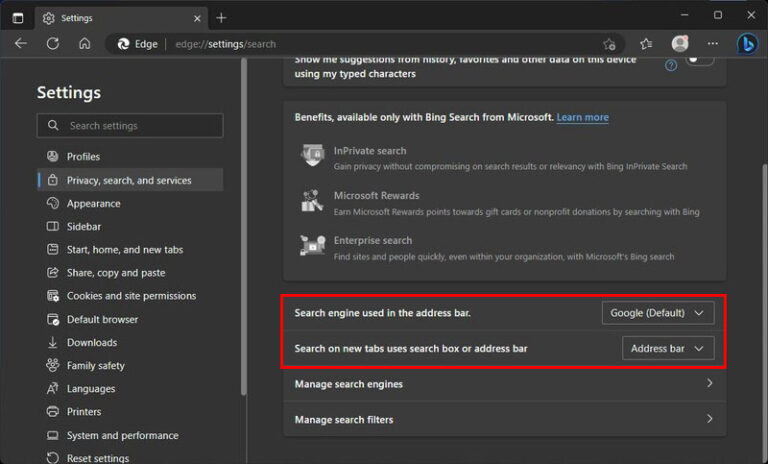Click the Downloads arrow icon
The width and height of the screenshot is (768, 464).
pos(52,342)
